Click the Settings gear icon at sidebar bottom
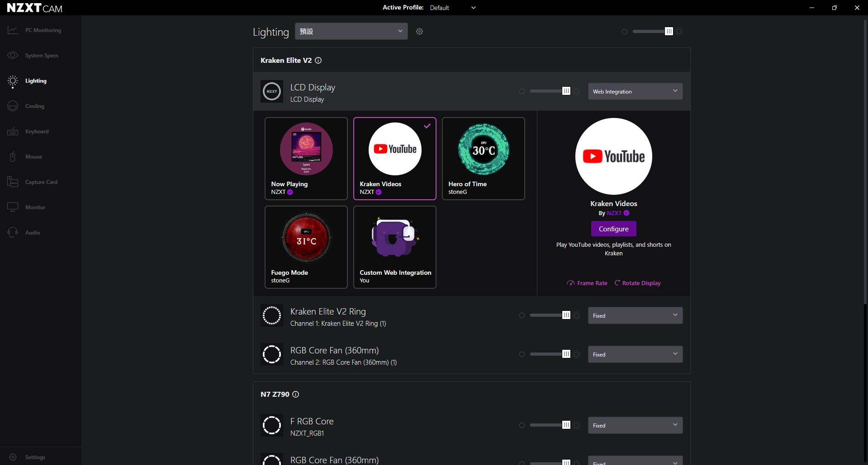This screenshot has height=465, width=868. (x=13, y=457)
